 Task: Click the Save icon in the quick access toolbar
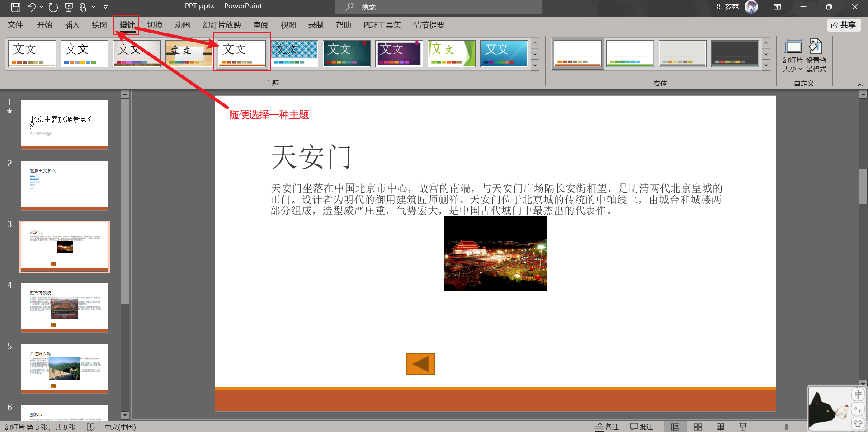[x=16, y=7]
